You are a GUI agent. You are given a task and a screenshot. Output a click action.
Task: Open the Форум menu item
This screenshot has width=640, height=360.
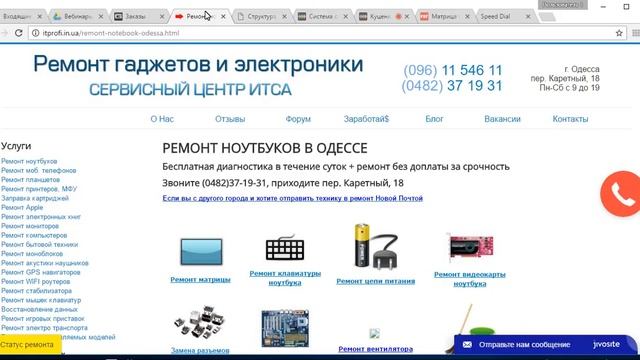point(298,119)
